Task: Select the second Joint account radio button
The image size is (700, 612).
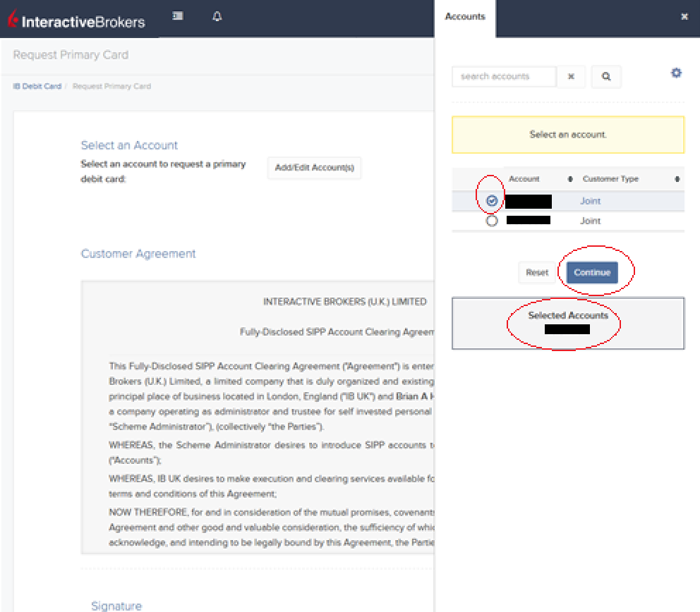Action: point(492,221)
